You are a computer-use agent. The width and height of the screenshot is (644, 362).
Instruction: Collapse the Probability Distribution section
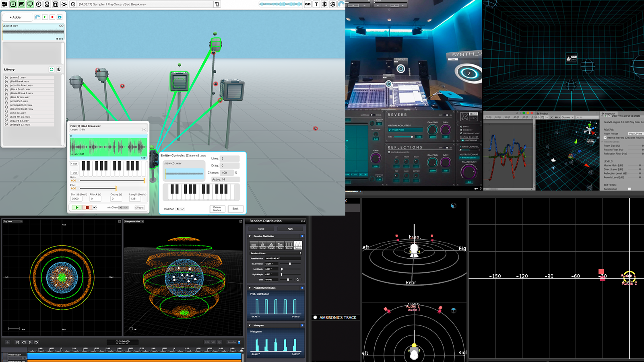tap(250, 288)
